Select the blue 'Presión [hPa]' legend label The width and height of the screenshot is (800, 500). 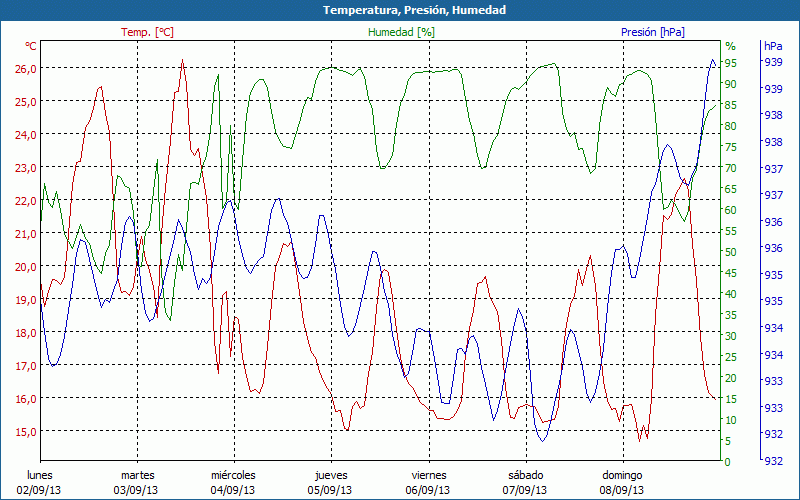click(653, 32)
